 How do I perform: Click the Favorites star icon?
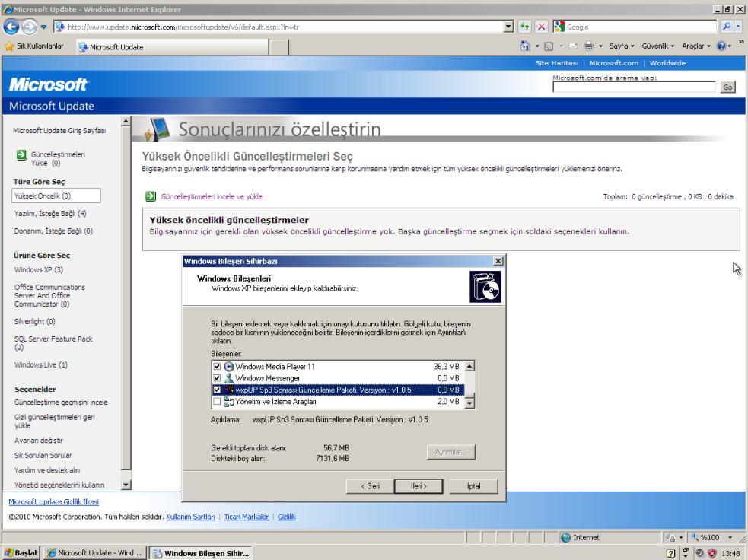9,46
